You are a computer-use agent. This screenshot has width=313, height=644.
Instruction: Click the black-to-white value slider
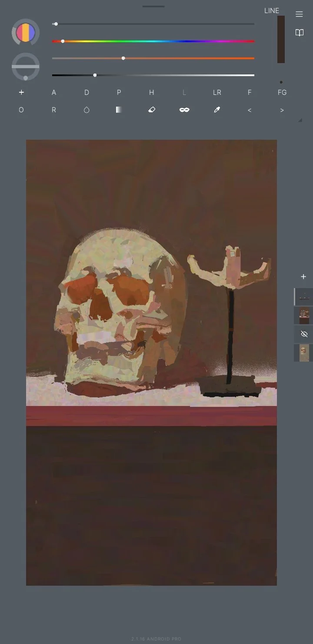click(153, 75)
